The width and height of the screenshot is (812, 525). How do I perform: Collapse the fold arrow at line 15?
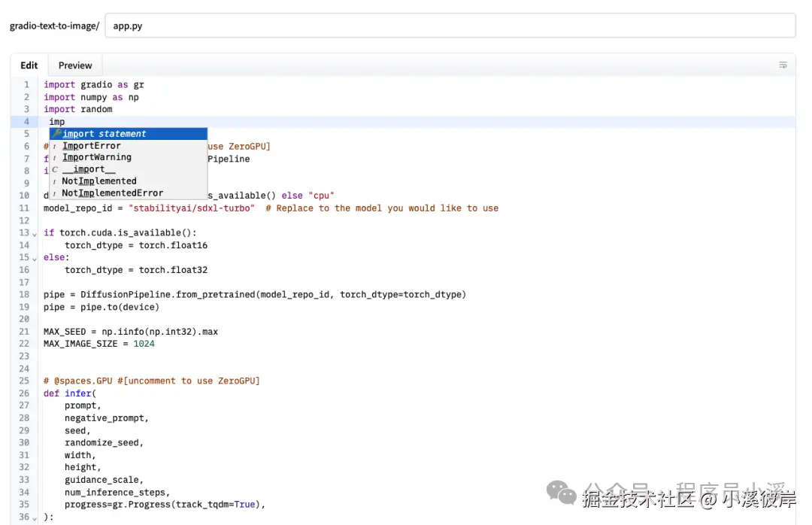[35, 259]
